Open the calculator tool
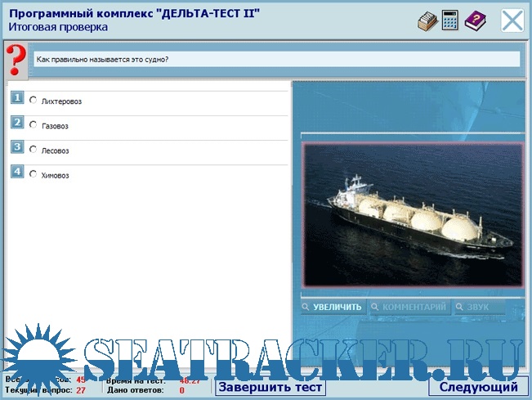Image resolution: width=532 pixels, height=400 pixels. (x=450, y=20)
